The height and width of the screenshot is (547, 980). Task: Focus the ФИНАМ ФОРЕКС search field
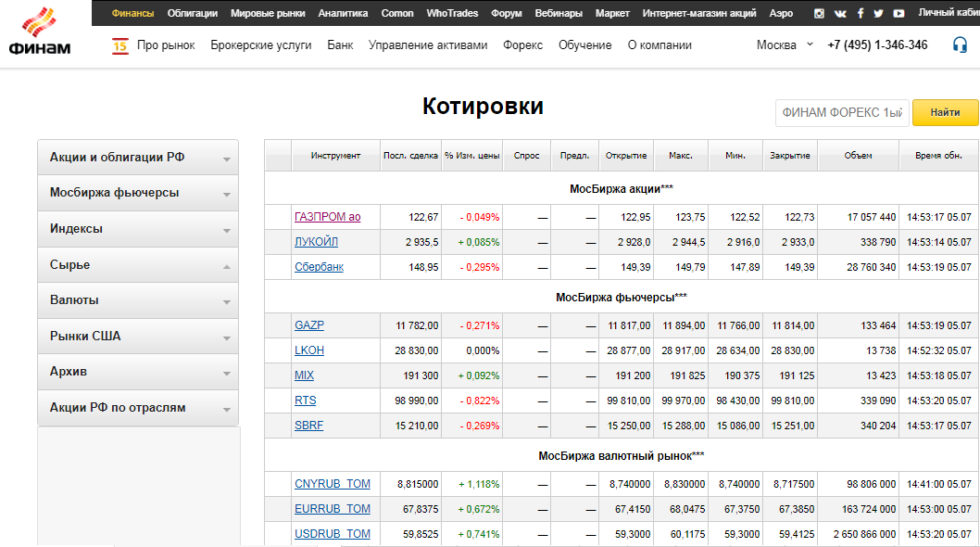843,113
